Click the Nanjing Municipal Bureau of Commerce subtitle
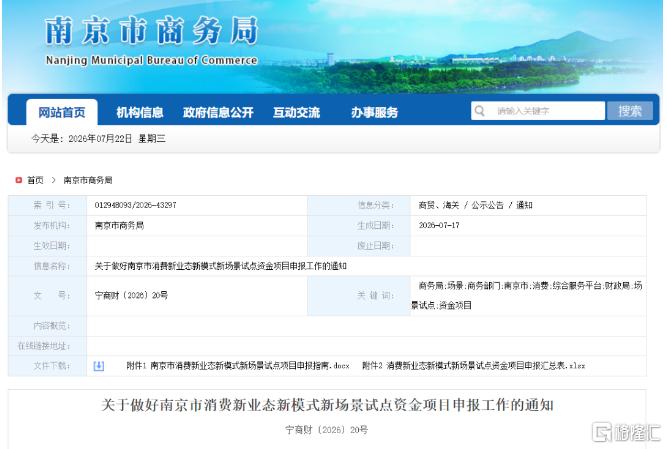Screen dimensions: 667x449 pos(151,60)
